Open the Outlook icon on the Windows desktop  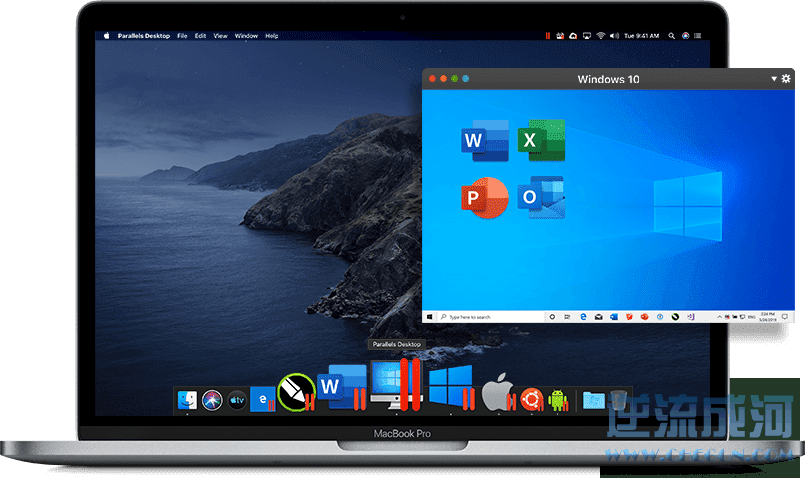(x=541, y=198)
